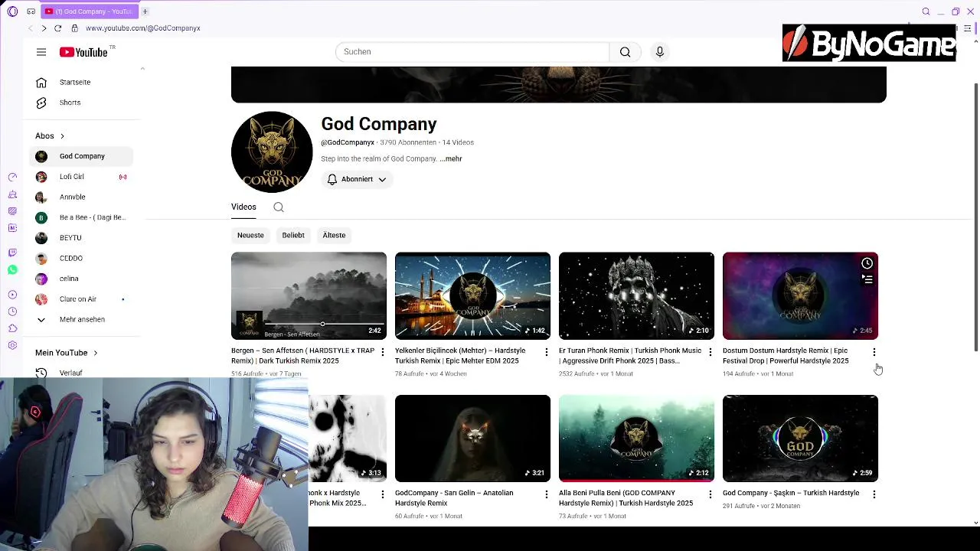Open a new browser tab with plus

pyautogui.click(x=145, y=11)
